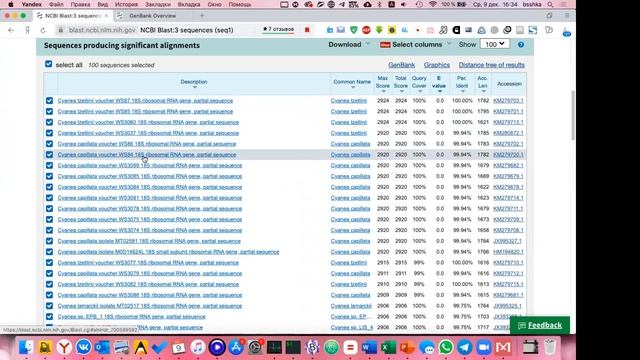640x360 pixels.
Task: Open Outlook from the dock
Action: (x=102, y=347)
